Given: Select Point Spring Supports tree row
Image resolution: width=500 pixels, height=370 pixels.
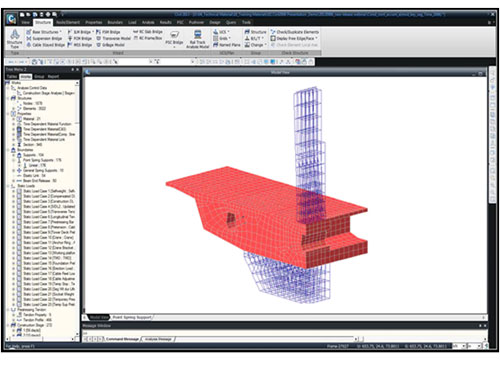Looking at the screenshot, I should [x=42, y=160].
